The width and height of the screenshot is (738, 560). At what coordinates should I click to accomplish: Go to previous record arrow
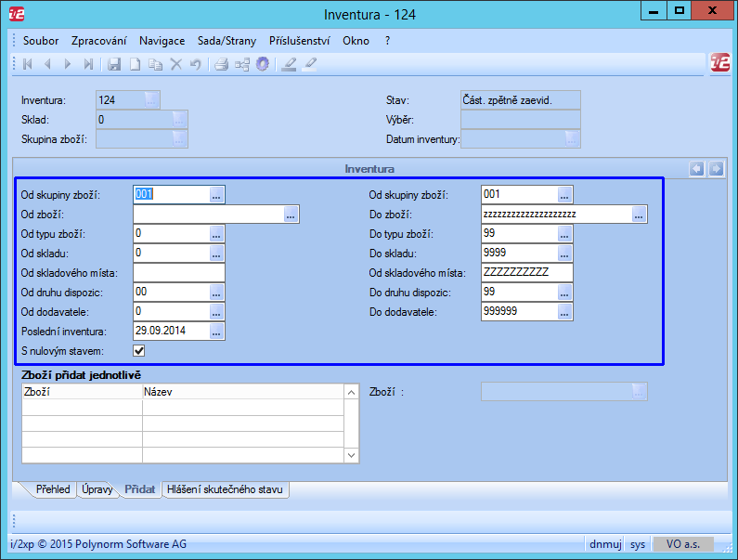coord(47,64)
